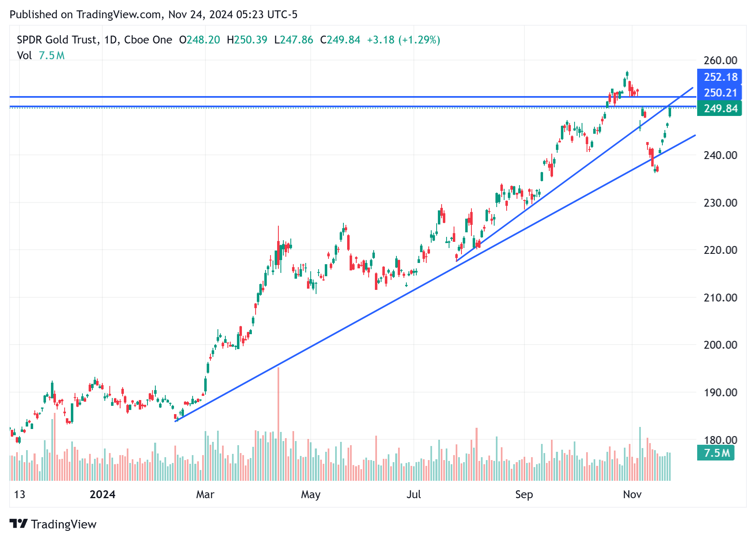Click the 2024 label on time axis
Viewport: 756px width, 540px height.
coord(103,494)
